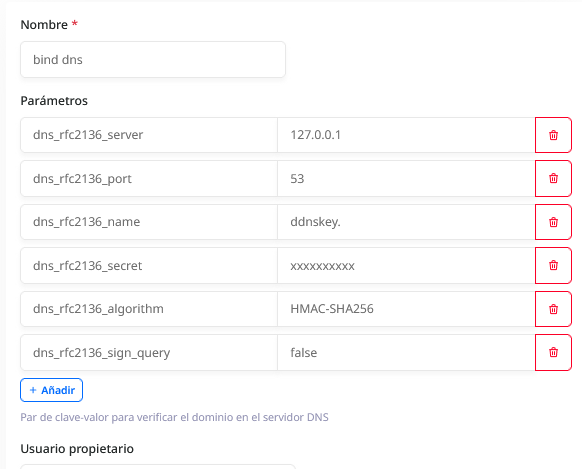Change the port value 53

click(406, 178)
